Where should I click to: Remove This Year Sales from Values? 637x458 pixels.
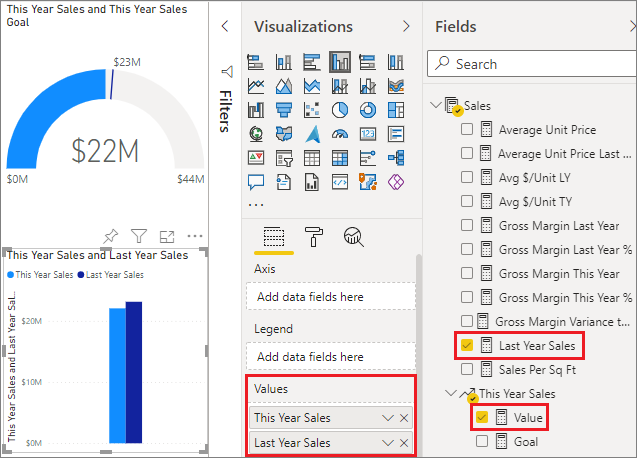tap(404, 418)
